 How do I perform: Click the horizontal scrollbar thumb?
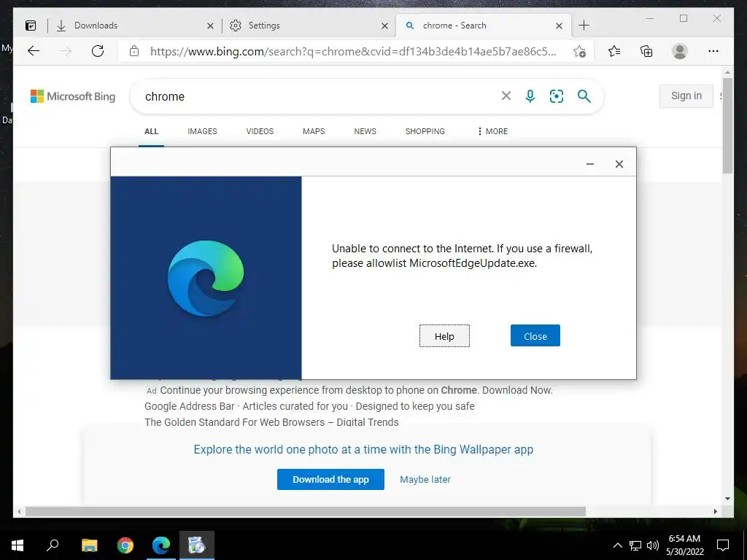[306, 511]
